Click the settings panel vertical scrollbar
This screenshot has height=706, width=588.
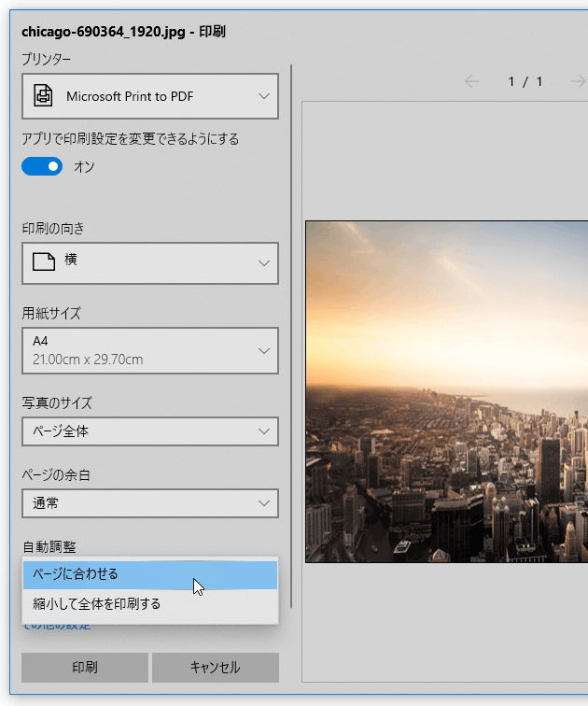[291, 336]
